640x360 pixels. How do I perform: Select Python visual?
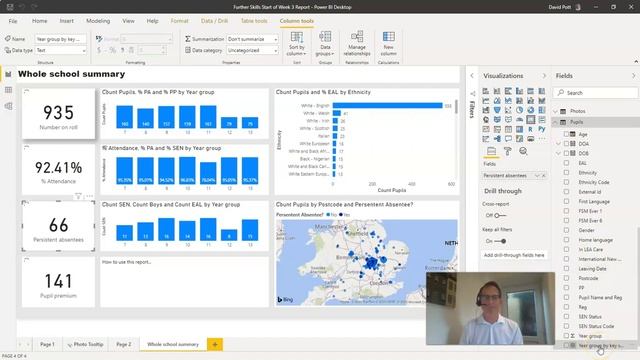point(542,129)
